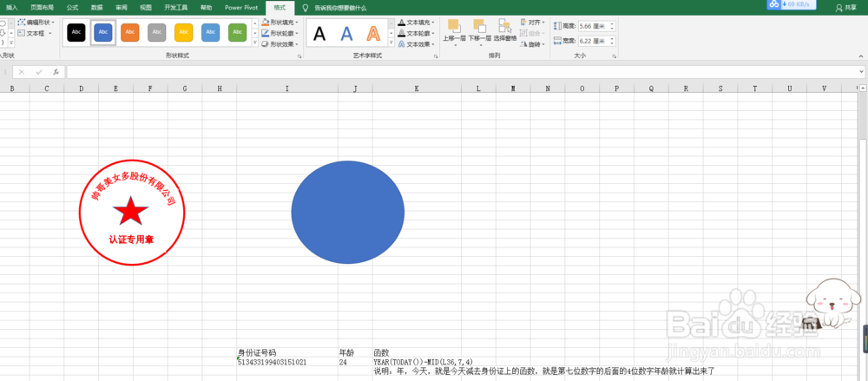Viewport: 868px width, 381px height.
Task: Apply the light blue Abc shape style
Action: [x=210, y=33]
